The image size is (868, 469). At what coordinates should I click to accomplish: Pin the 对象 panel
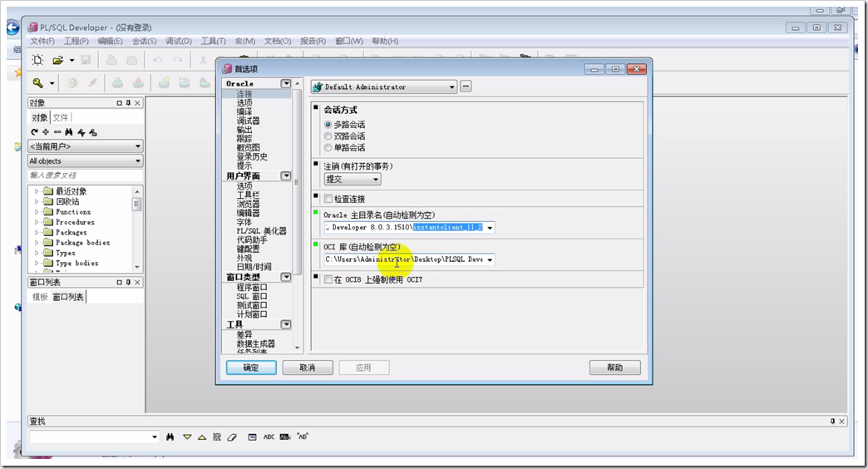pyautogui.click(x=128, y=103)
